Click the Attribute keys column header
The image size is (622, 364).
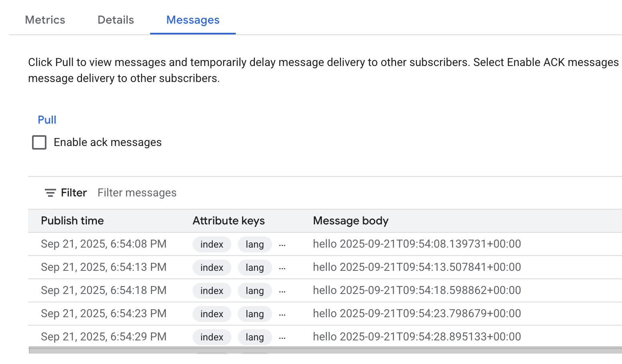coord(229,221)
